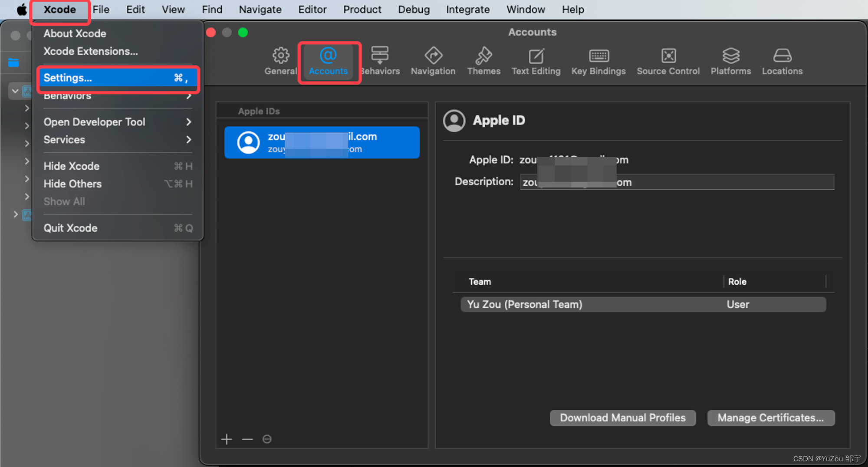Remove account with the minus button

pos(247,439)
